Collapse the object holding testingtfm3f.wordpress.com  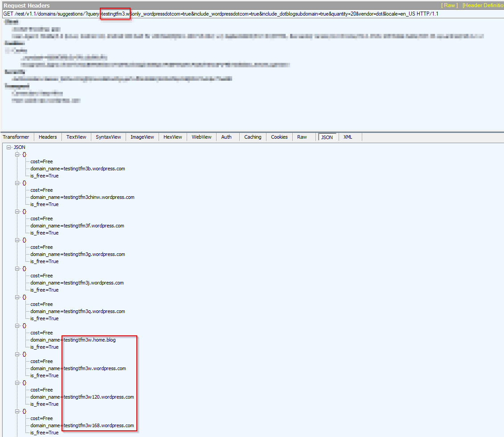[x=17, y=211]
